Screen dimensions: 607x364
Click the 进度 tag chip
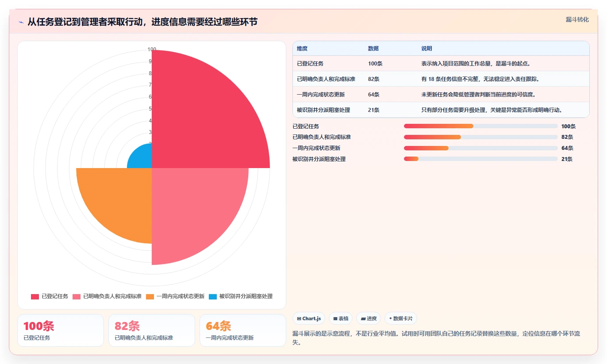[369, 318]
